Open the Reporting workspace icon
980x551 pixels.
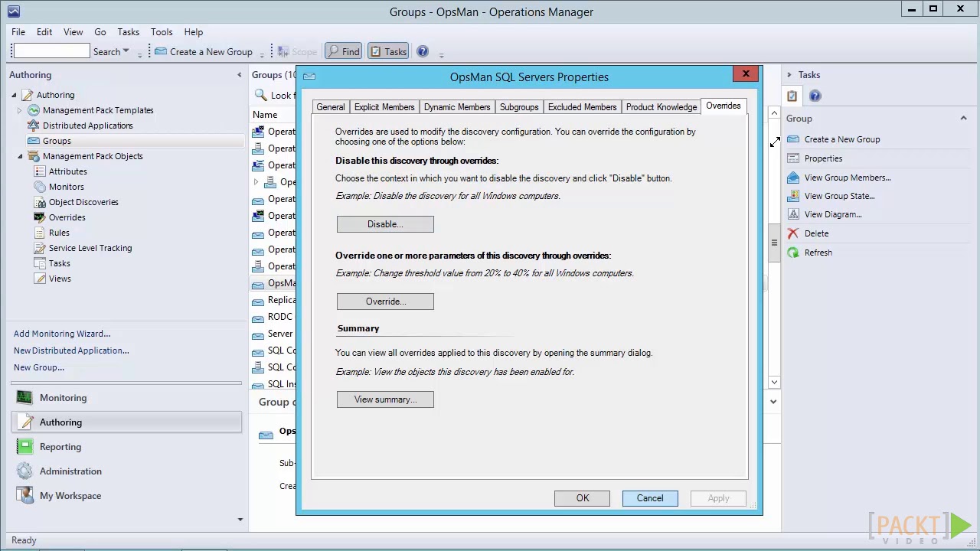(24, 447)
